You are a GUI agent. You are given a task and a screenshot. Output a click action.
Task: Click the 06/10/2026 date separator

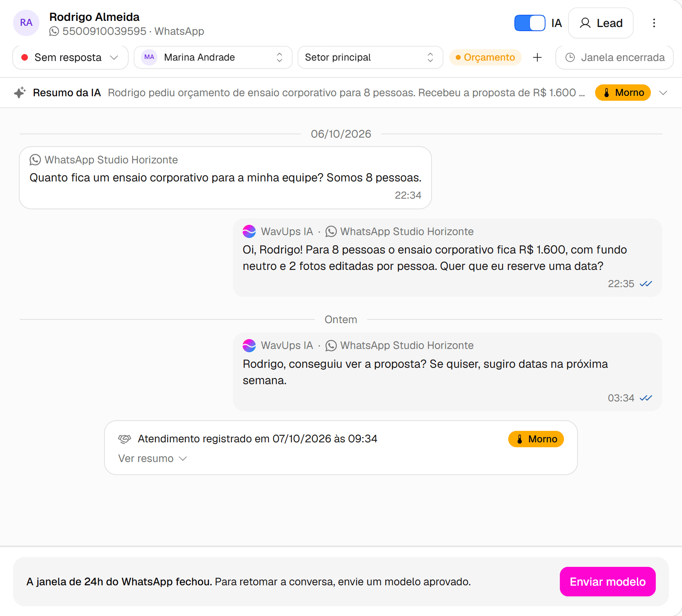click(x=341, y=134)
